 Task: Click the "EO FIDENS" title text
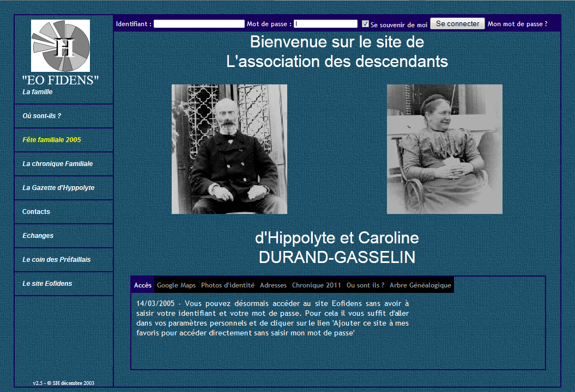60,80
